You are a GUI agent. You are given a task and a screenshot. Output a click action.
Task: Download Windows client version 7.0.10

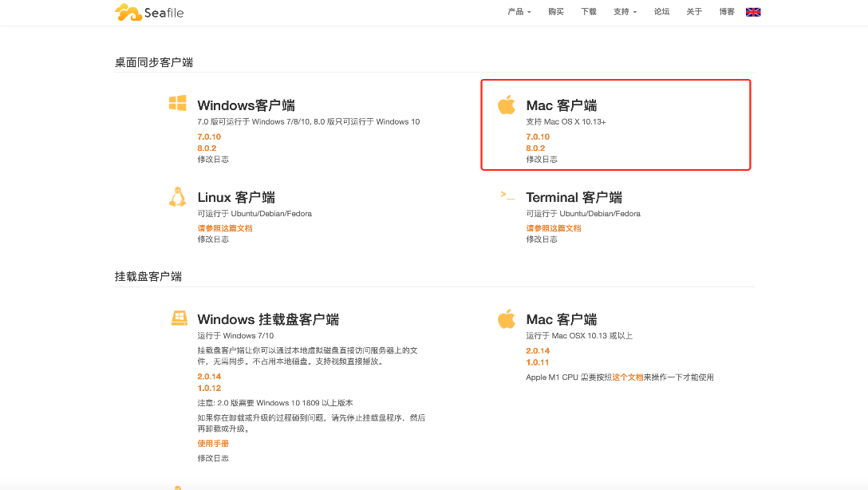click(209, 136)
